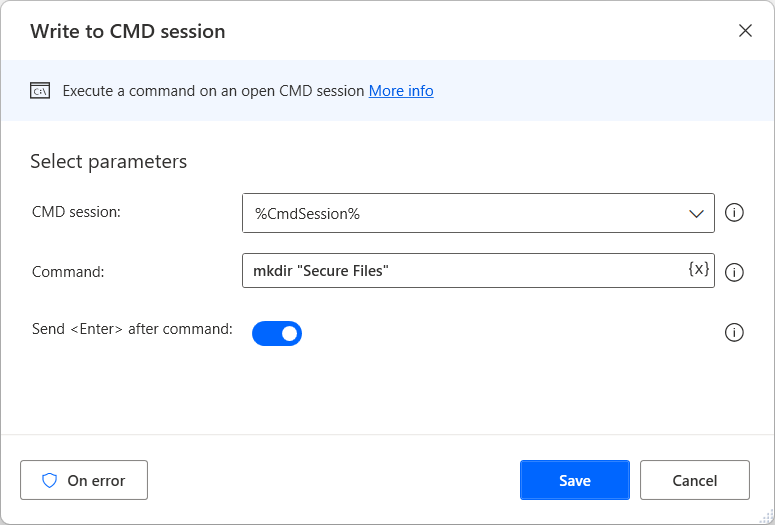Screen dimensions: 775x525
Task: Save the CMD session action
Action: pyautogui.click(x=575, y=480)
